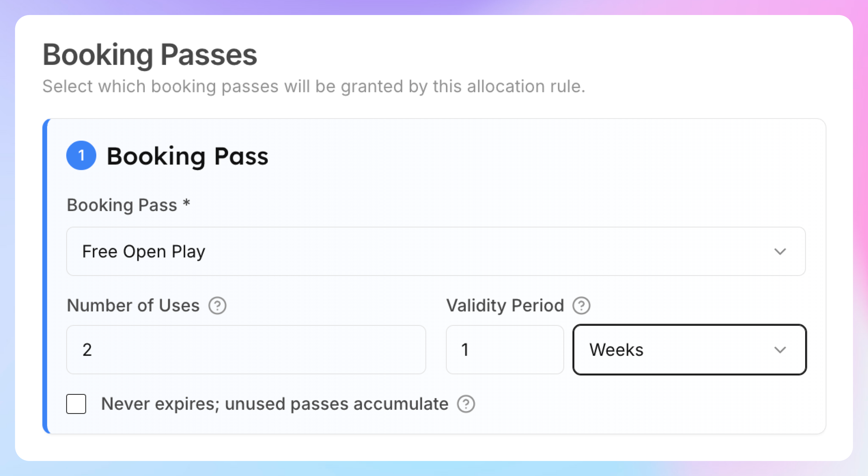Click the help icon beside Number of Uses
Screen dimensions: 868x476
coord(218,306)
